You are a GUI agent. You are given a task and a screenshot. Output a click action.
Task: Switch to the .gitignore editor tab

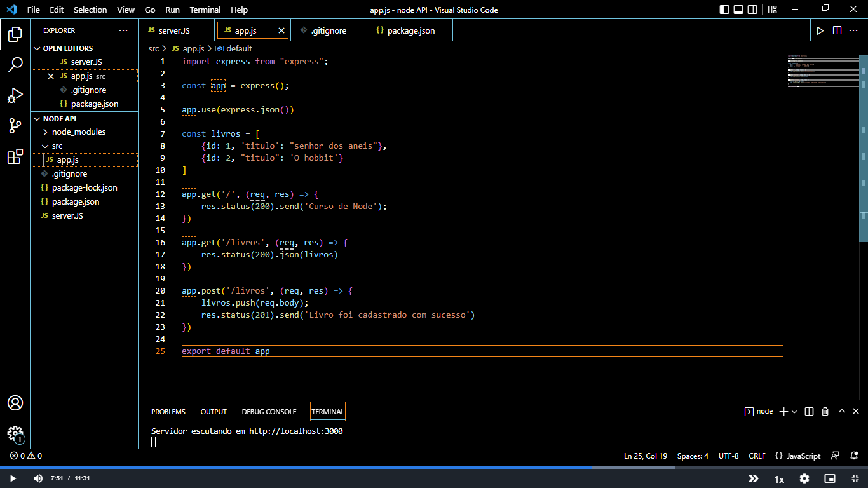point(329,30)
